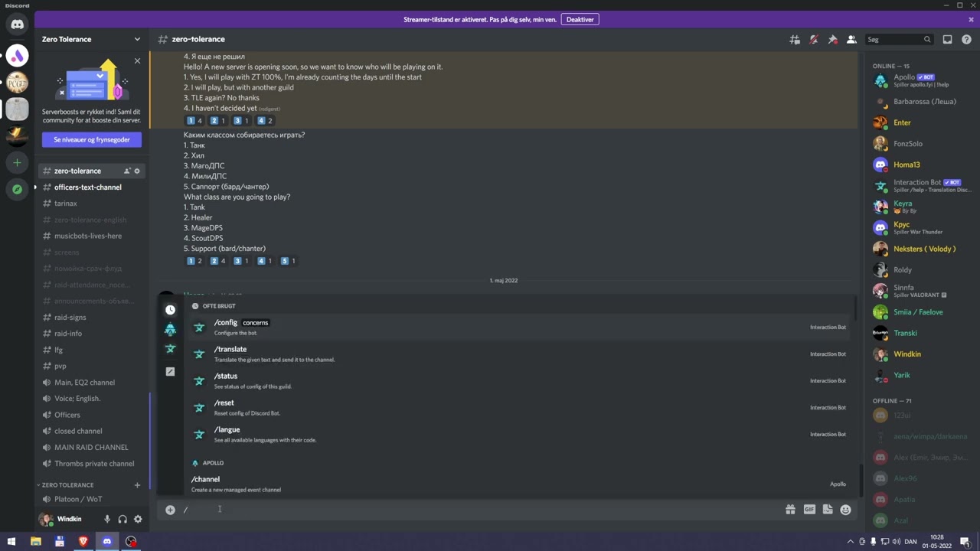The height and width of the screenshot is (551, 980).
Task: Click the Explore public servers compass icon
Action: click(17, 189)
